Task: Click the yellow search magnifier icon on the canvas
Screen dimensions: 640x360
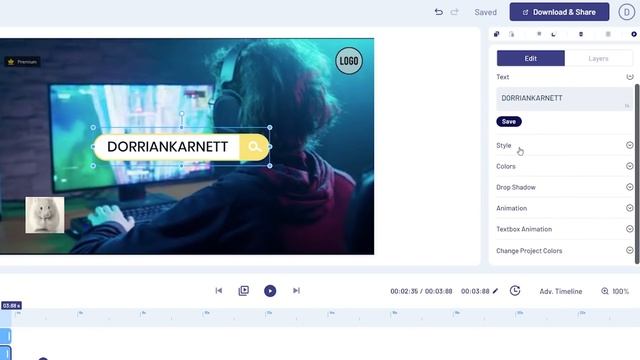Action: [x=254, y=147]
